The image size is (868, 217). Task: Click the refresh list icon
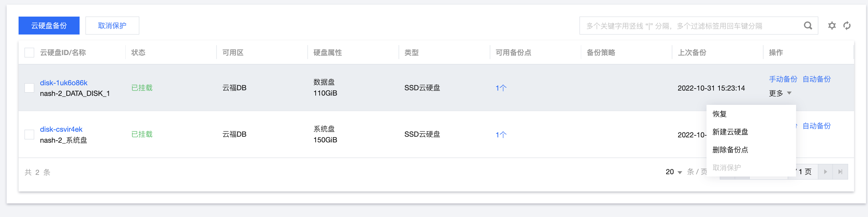(847, 26)
